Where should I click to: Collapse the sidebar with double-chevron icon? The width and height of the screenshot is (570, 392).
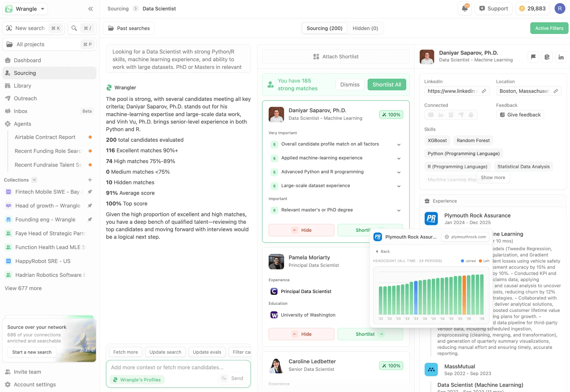click(91, 9)
